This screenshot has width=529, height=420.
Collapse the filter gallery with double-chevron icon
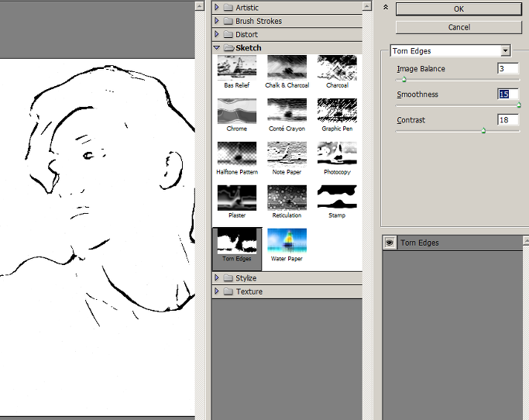click(386, 7)
